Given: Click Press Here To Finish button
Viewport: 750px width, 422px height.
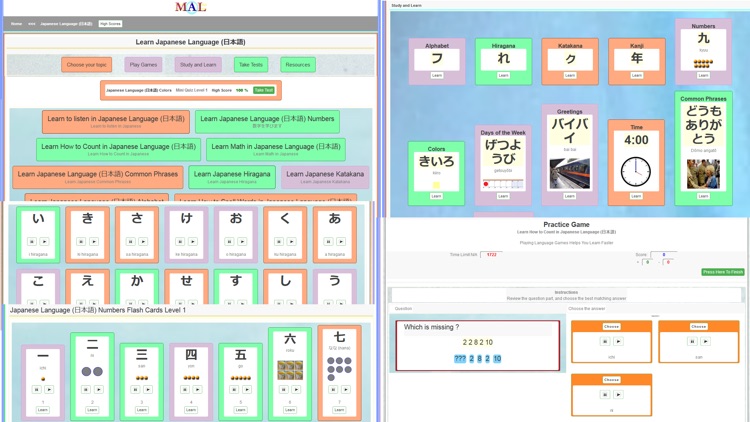Looking at the screenshot, I should pos(723,272).
